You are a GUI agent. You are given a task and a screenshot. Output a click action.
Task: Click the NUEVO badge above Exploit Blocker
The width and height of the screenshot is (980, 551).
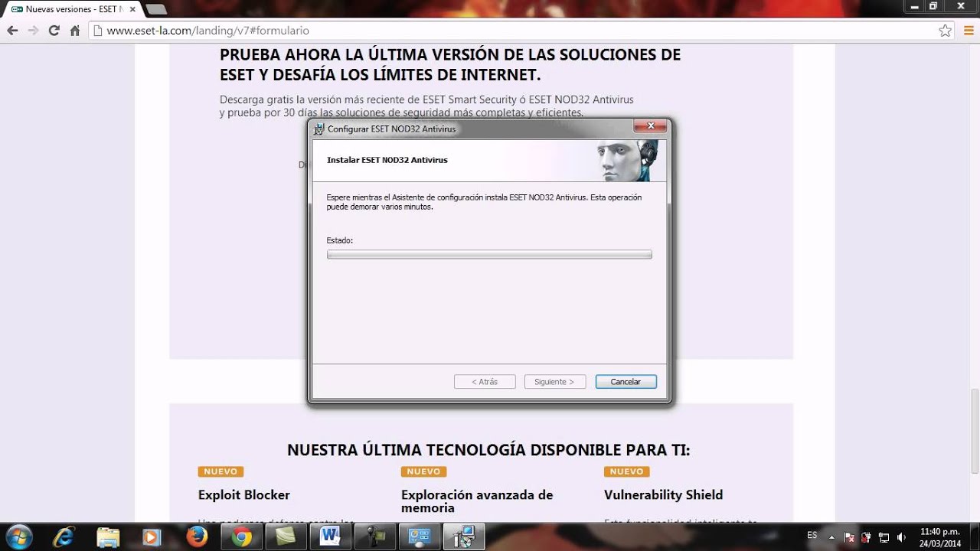(x=220, y=471)
